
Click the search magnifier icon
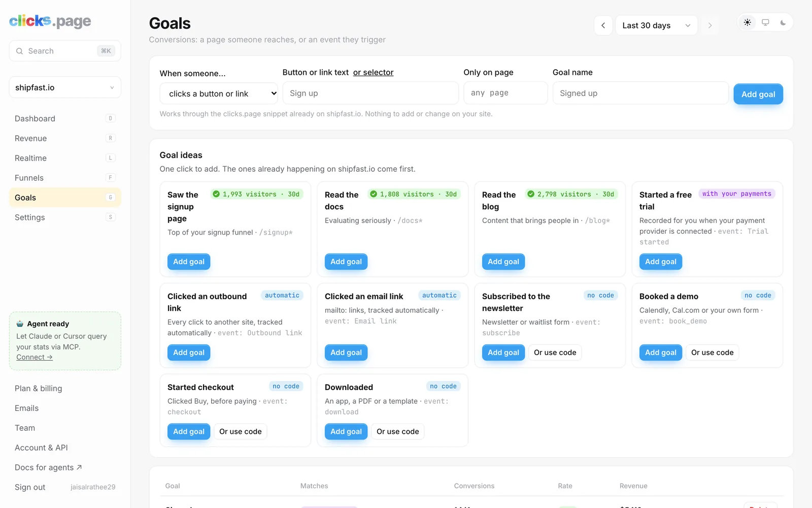tap(19, 51)
